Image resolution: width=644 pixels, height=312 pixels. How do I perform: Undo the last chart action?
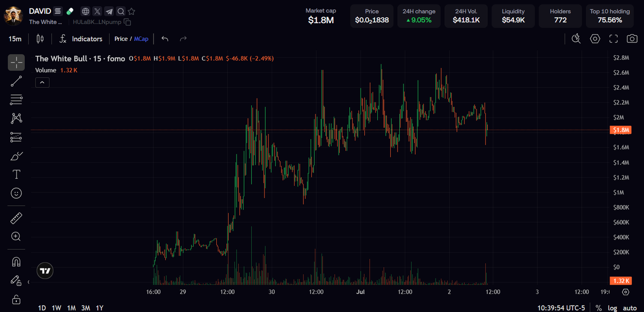[165, 39]
